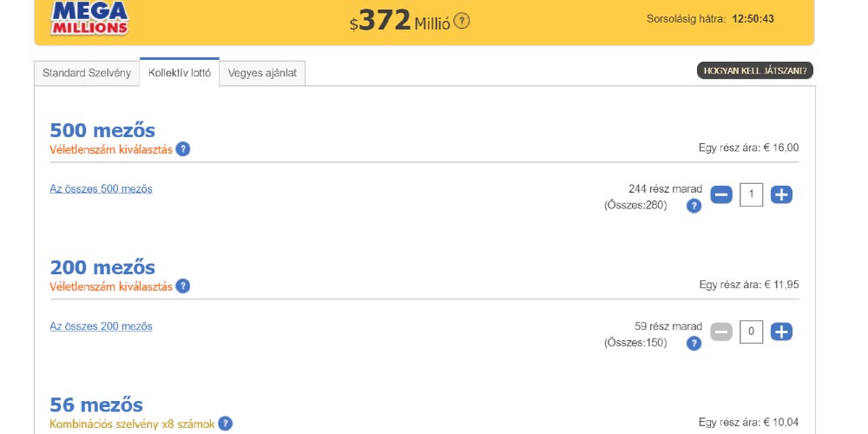This screenshot has width=868, height=434.
Task: Increase 200 mezős share quantity with plus
Action: coord(781,332)
